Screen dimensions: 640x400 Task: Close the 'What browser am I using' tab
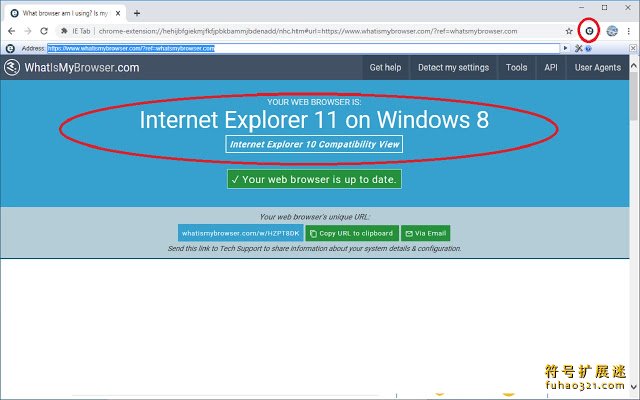pyautogui.click(x=118, y=13)
